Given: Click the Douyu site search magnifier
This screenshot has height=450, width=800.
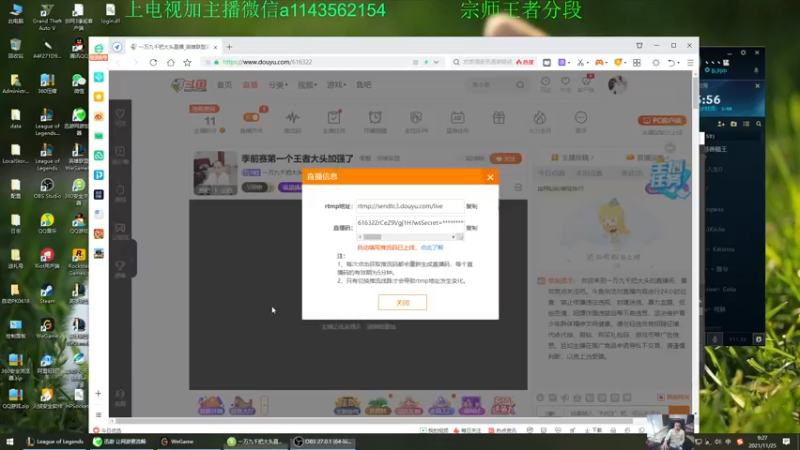Looking at the screenshot, I should [520, 85].
